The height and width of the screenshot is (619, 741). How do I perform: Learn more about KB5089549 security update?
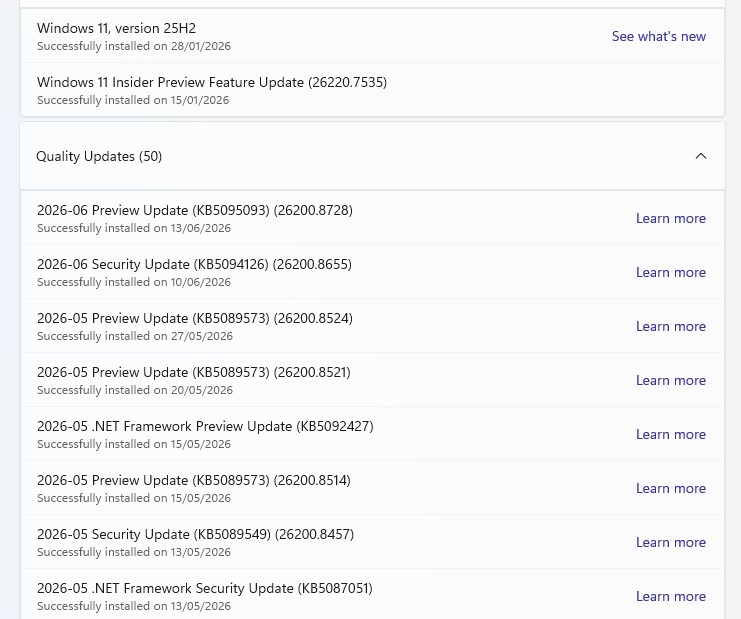(x=671, y=542)
